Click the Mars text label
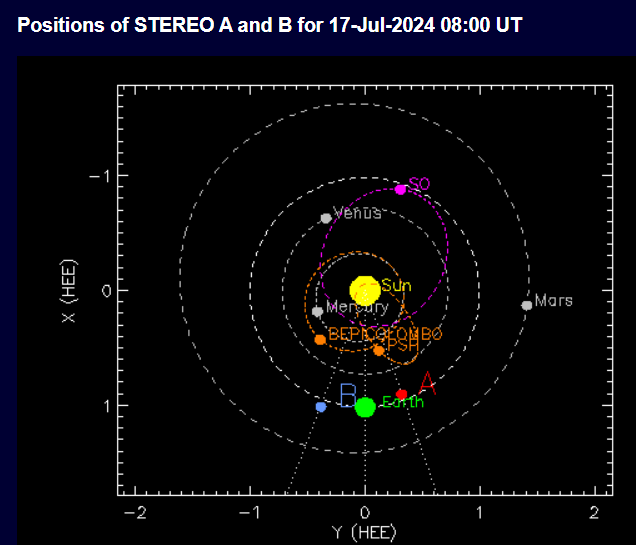The image size is (636, 545). [x=554, y=300]
